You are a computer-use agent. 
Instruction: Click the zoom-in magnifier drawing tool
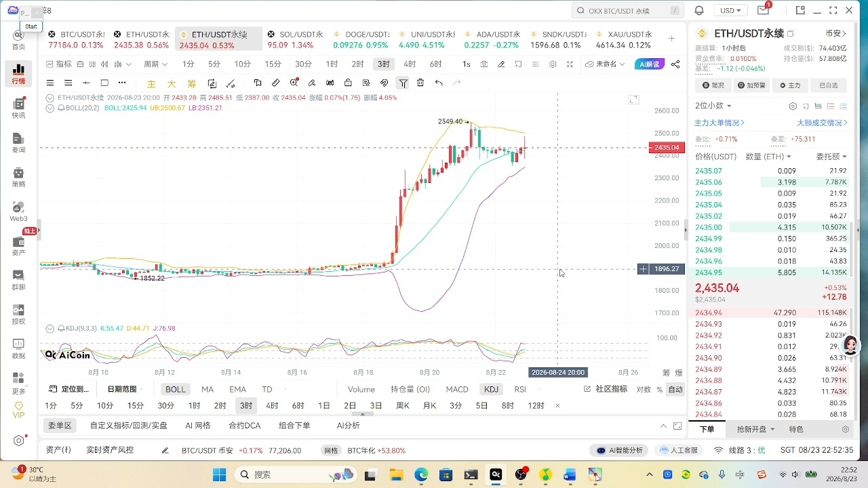tap(294, 83)
